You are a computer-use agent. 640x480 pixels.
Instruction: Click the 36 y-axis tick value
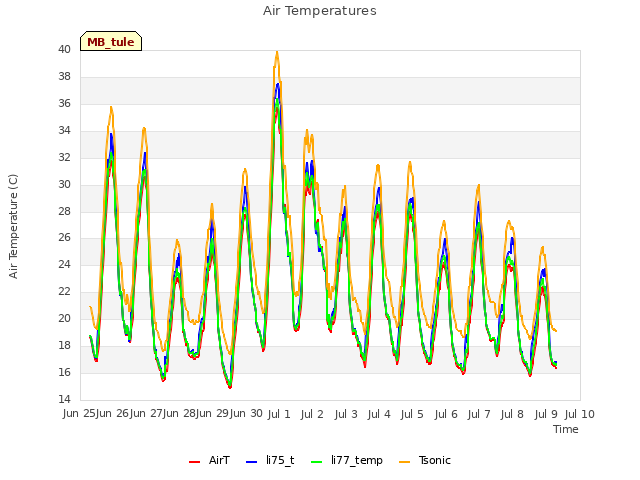pyautogui.click(x=64, y=103)
